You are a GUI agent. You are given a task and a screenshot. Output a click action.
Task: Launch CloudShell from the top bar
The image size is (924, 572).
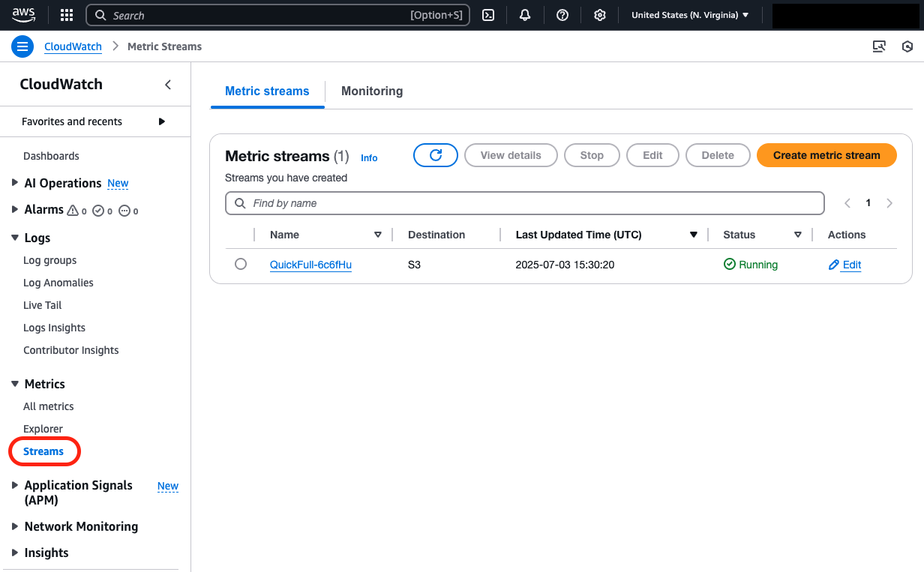488,15
